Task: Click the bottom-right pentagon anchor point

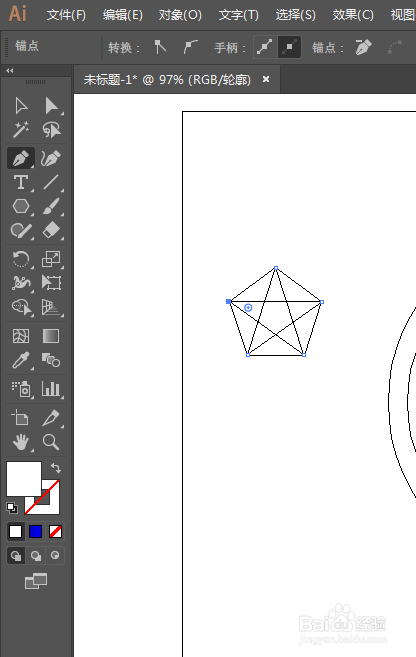Action: coord(304,355)
